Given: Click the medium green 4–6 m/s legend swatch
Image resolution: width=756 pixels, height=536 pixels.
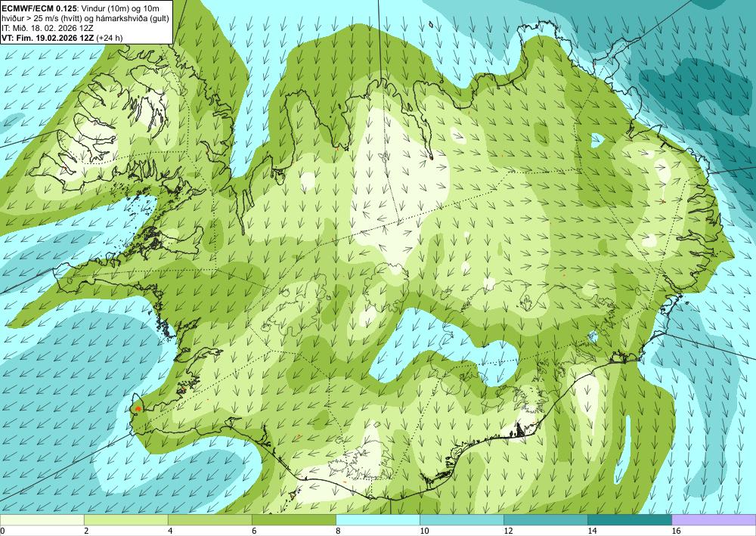Looking at the screenshot, I should [209, 519].
